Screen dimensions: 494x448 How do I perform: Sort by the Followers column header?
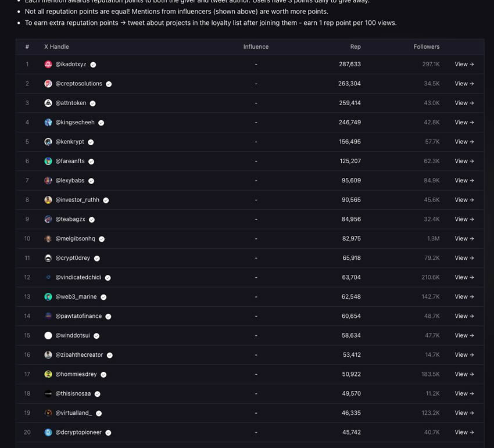click(x=426, y=47)
